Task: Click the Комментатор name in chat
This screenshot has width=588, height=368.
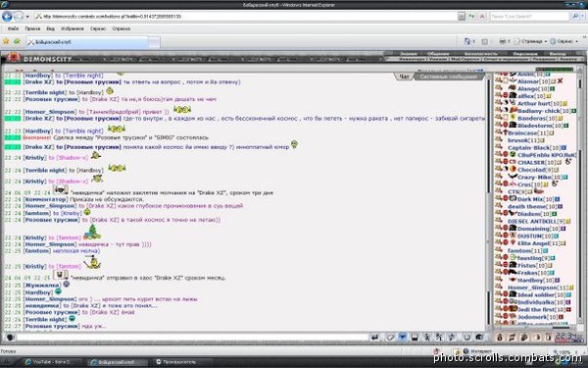Action: 46,199
